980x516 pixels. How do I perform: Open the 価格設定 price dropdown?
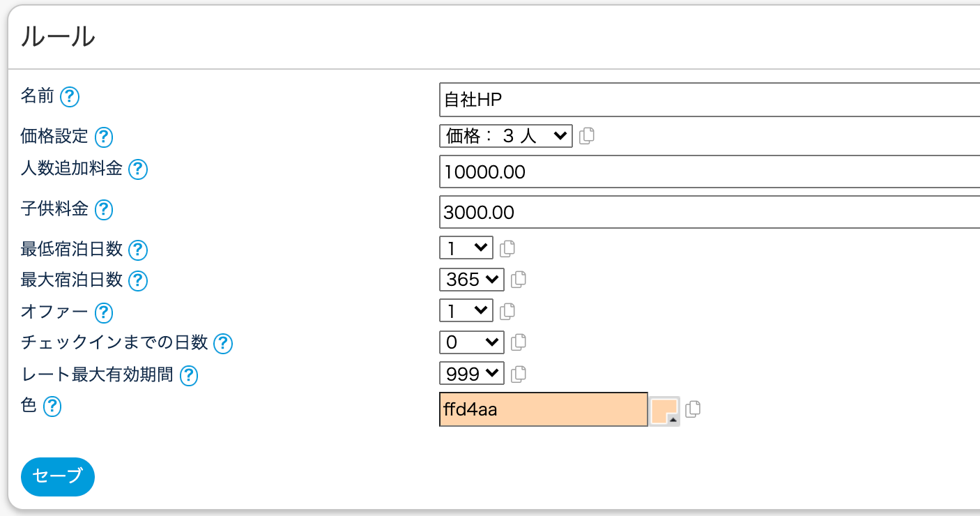[x=505, y=136]
